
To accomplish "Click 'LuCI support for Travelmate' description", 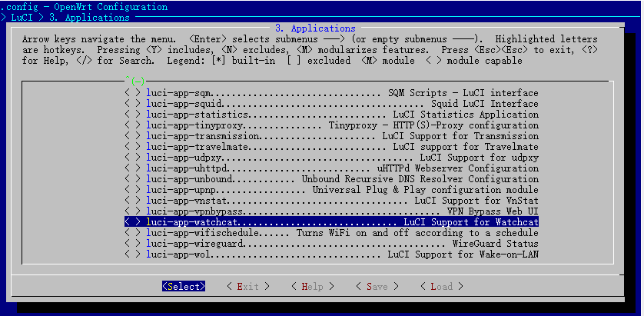I will click(x=466, y=147).
